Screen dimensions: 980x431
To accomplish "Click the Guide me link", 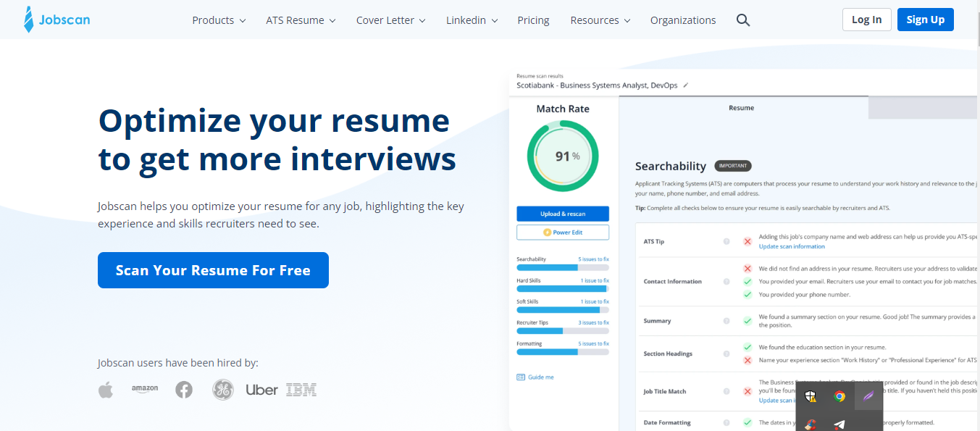I will (x=540, y=377).
